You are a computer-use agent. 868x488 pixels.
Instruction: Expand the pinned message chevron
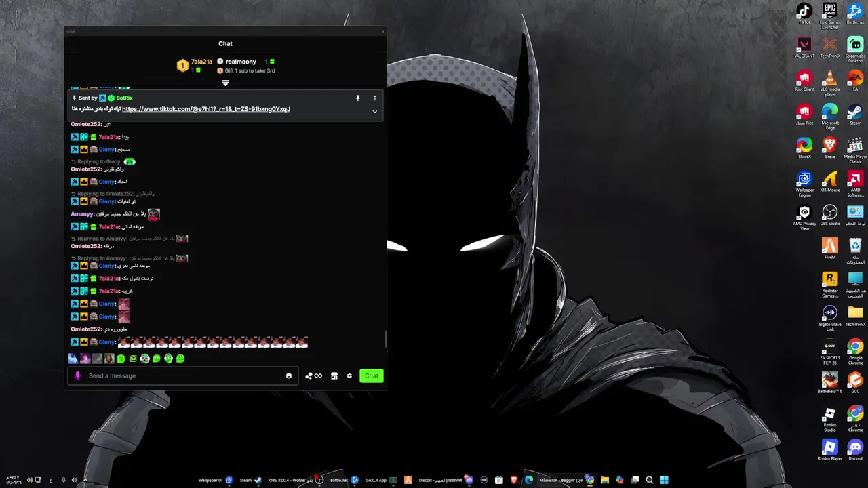(x=374, y=112)
